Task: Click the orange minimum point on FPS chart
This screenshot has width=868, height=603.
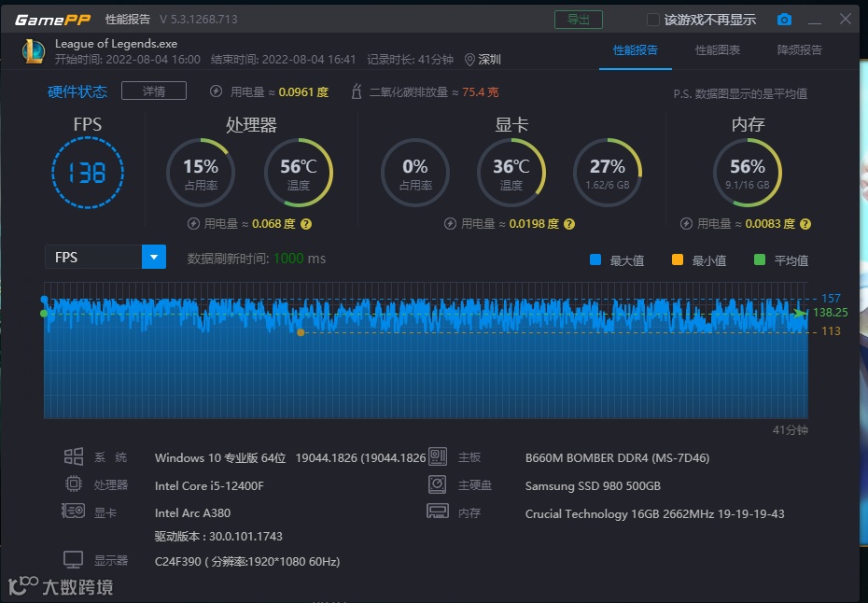Action: 301,333
